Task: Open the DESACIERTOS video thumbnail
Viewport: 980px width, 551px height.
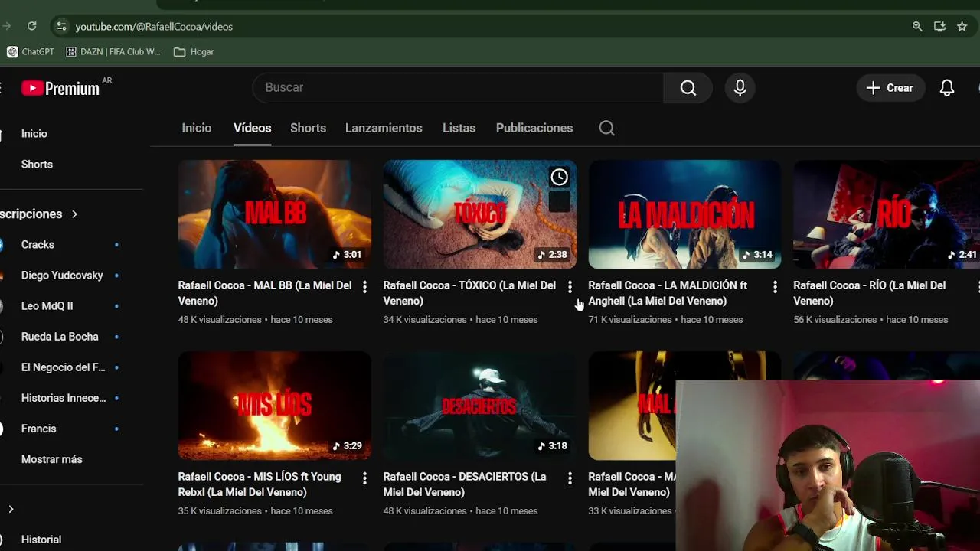Action: (x=480, y=406)
